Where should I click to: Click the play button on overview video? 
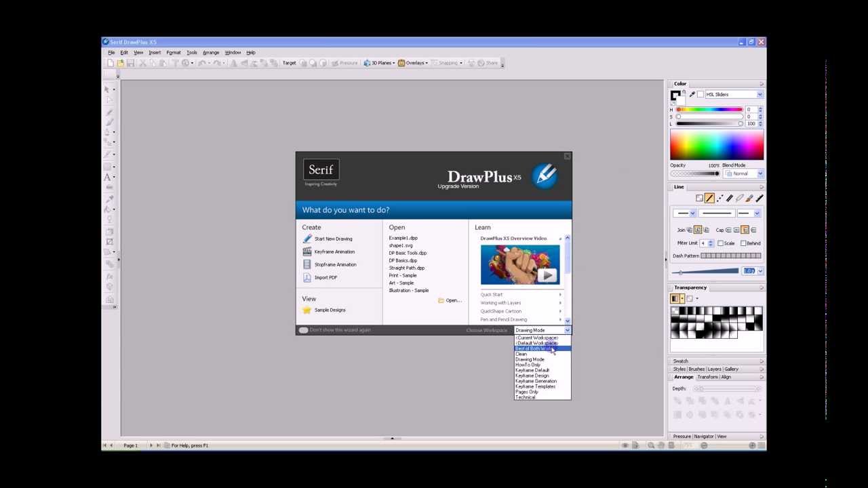(x=547, y=275)
